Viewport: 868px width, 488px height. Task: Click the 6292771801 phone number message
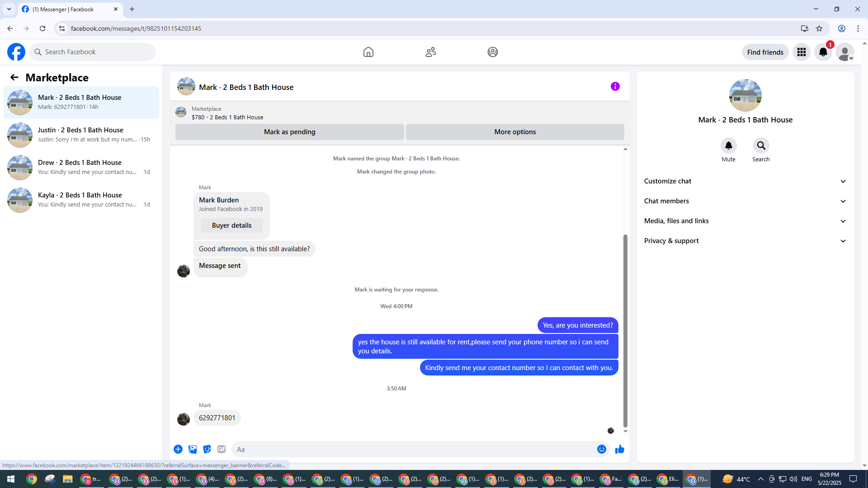click(x=217, y=418)
